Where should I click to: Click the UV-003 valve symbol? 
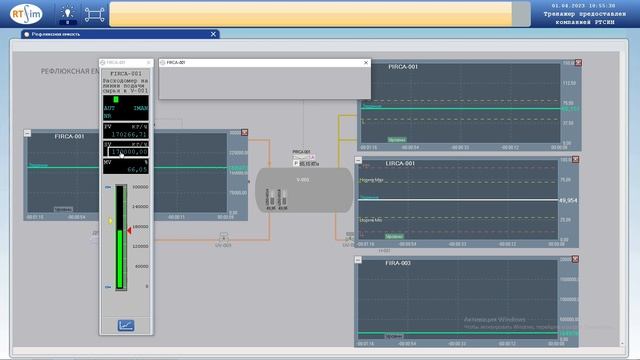[223, 238]
